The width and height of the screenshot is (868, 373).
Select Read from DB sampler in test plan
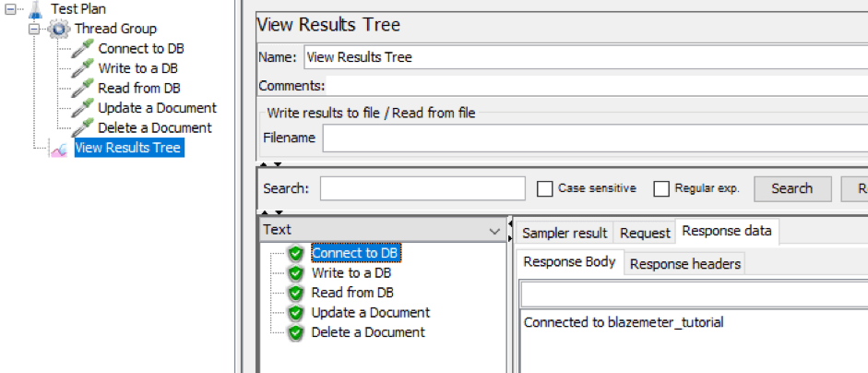coord(139,88)
